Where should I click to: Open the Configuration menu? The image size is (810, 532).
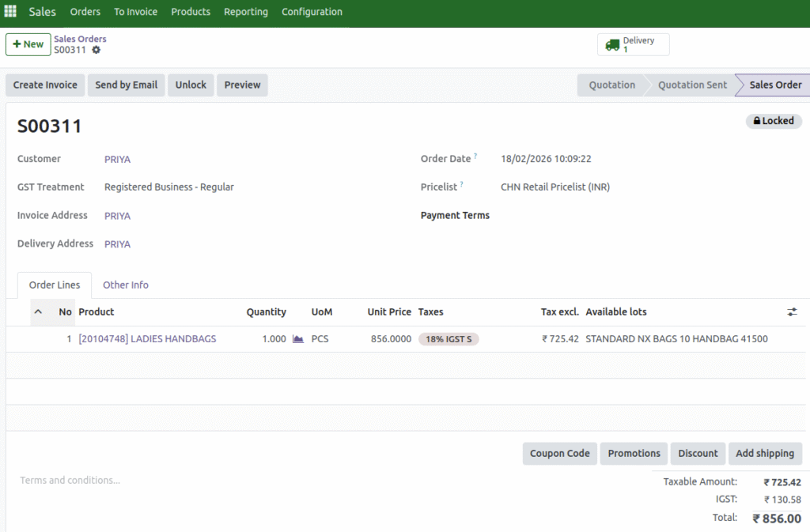[312, 12]
